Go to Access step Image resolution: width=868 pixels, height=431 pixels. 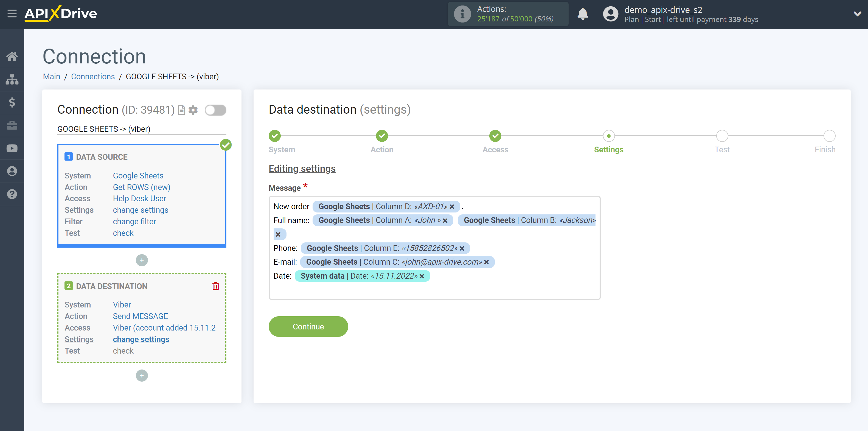[495, 136]
